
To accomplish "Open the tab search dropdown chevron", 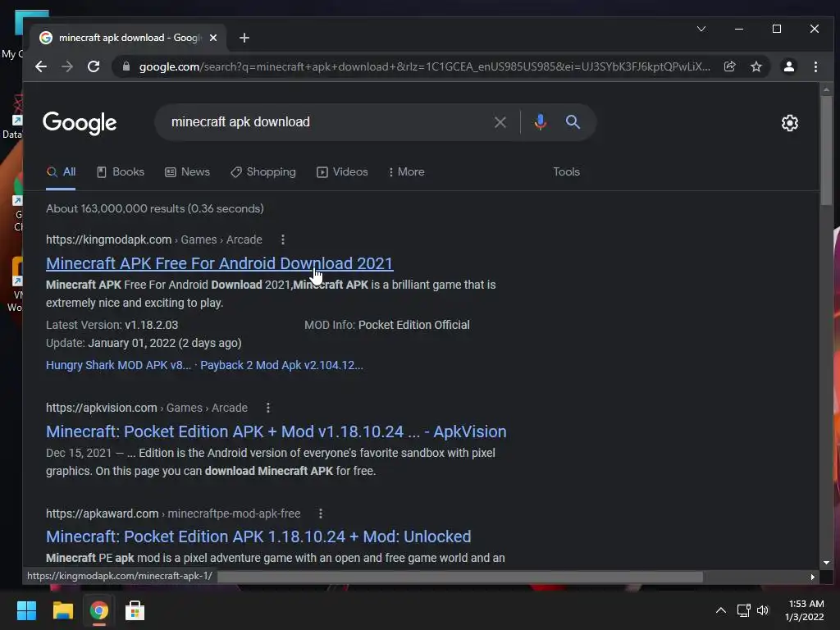I will 701,29.
